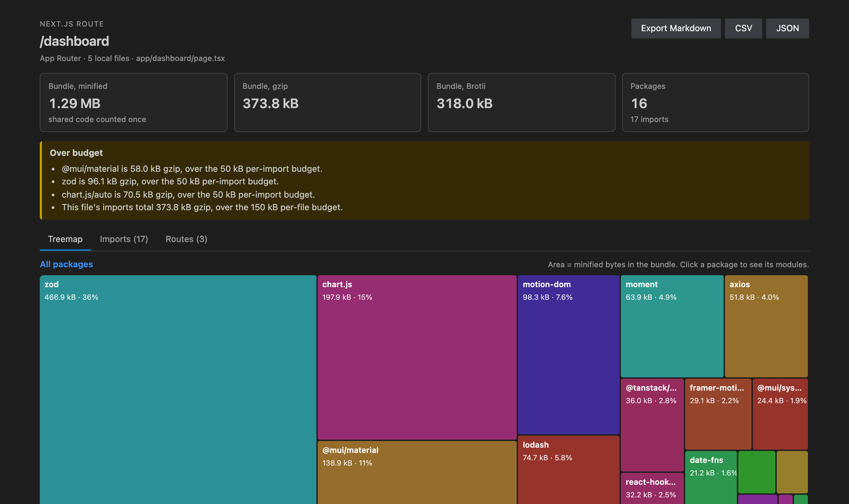Switch to the Imports (17) tab
The image size is (849, 504).
tap(124, 239)
